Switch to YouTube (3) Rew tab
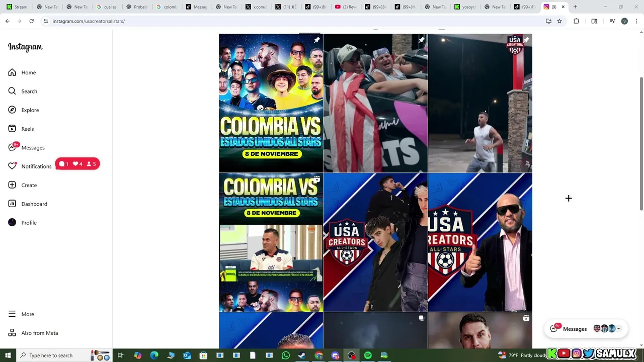644x362 pixels. click(346, 7)
